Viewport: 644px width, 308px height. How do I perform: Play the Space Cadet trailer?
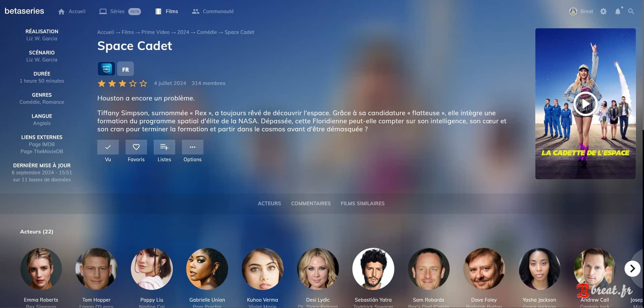pos(585,103)
